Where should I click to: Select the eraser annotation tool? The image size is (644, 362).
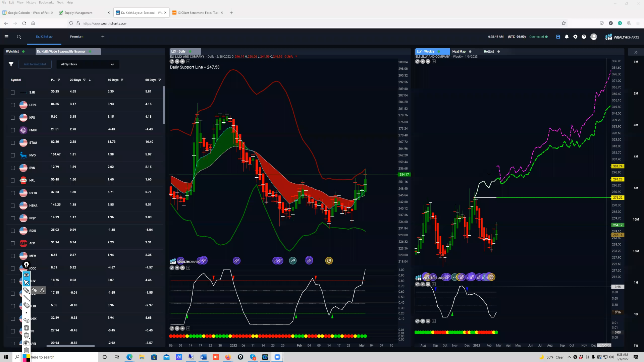[x=26, y=305]
